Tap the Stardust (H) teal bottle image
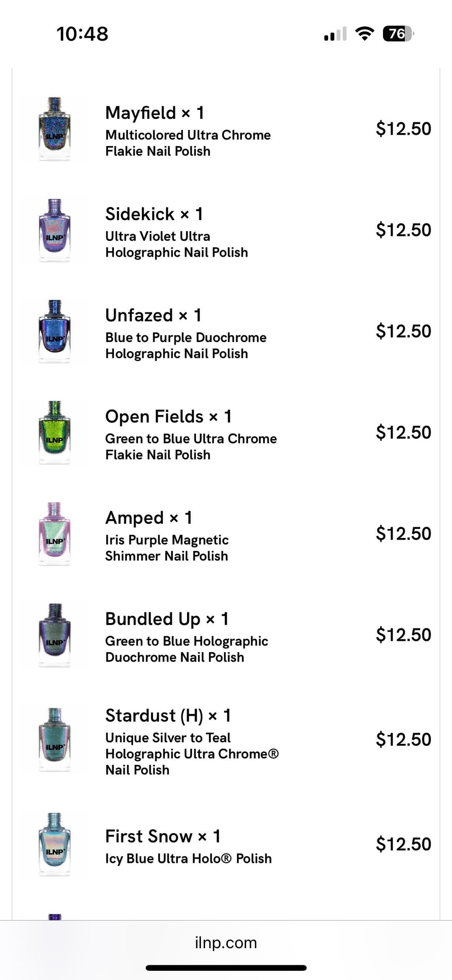 (54, 739)
